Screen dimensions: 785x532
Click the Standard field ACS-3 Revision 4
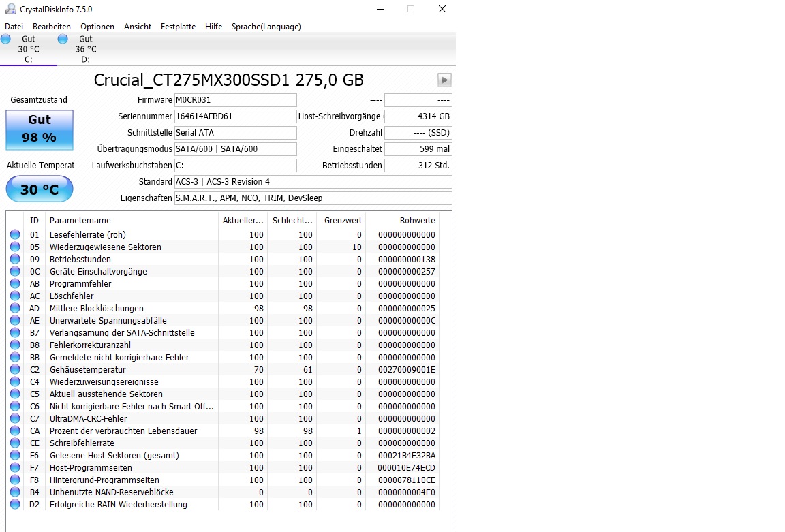click(313, 182)
